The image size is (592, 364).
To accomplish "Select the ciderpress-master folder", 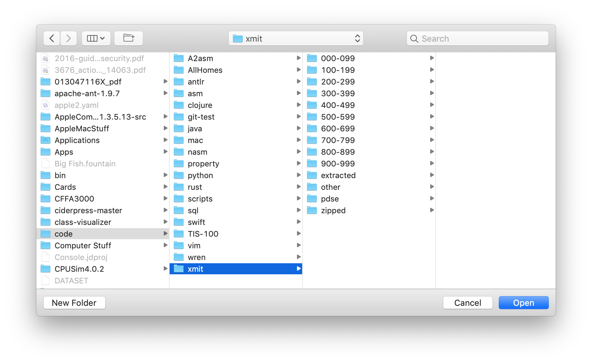I will pos(103,210).
